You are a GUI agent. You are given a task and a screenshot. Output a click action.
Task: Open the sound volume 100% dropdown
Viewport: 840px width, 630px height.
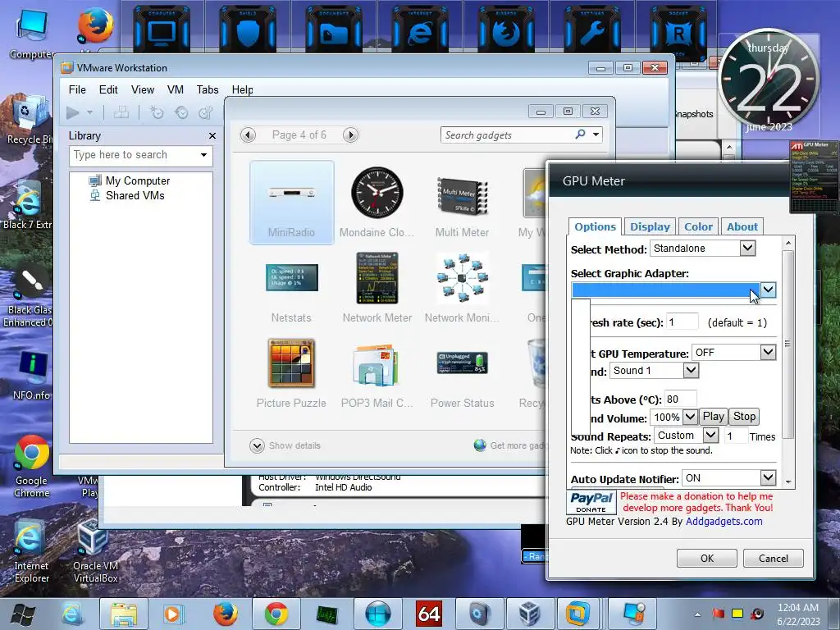click(x=690, y=417)
